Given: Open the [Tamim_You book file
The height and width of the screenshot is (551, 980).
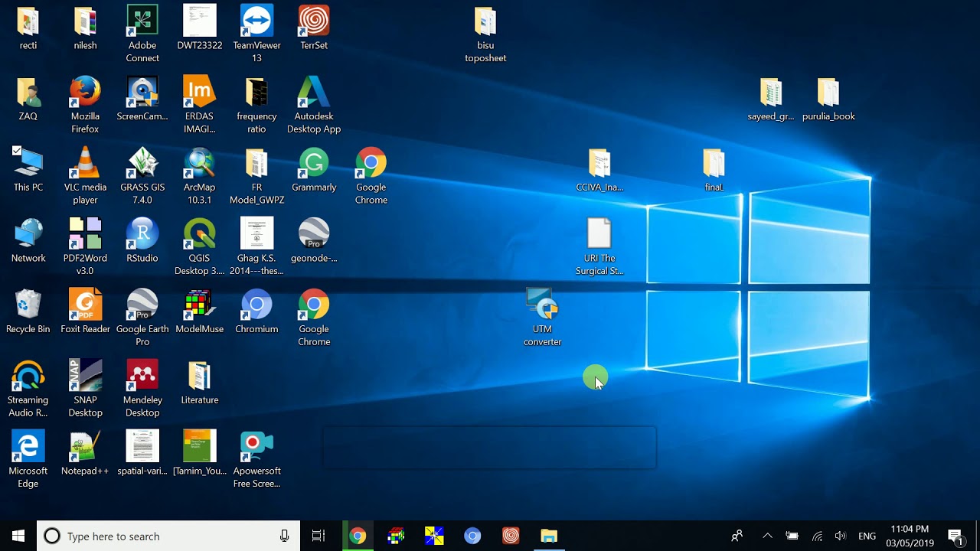Looking at the screenshot, I should pos(200,454).
